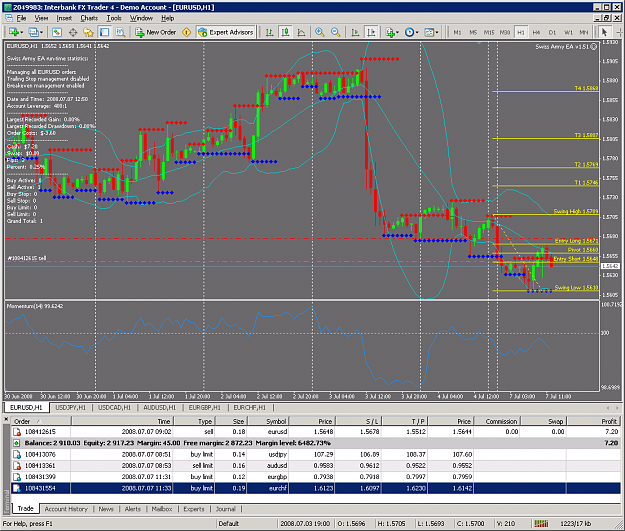Screen dimensions: 625x531
Task: Close the Terminal panel with X
Action: (x=6, y=419)
